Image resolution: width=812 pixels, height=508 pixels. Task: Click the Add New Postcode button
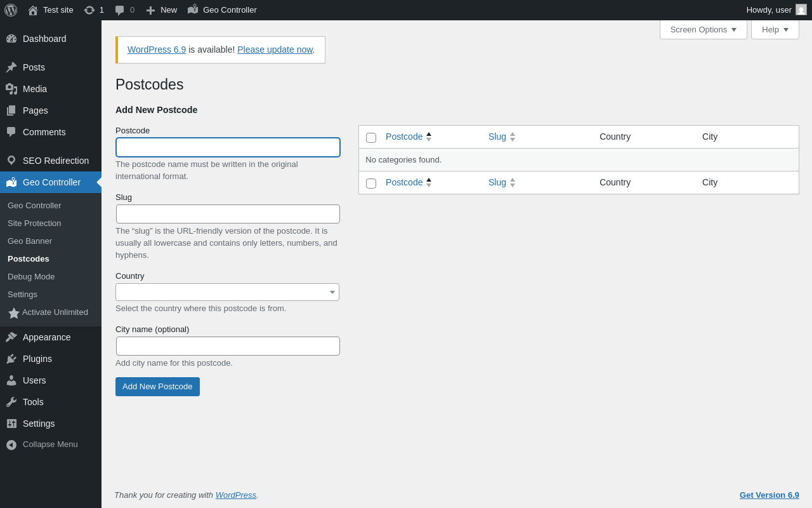pos(157,387)
